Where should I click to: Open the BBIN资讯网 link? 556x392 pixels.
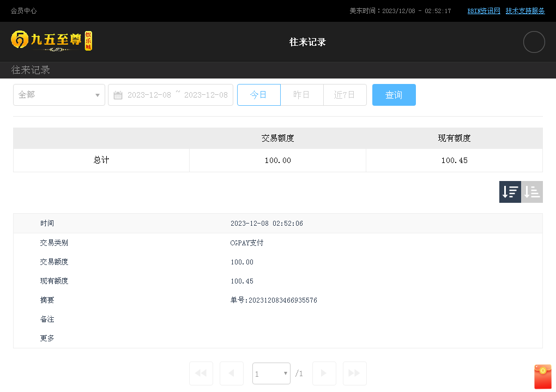(484, 11)
